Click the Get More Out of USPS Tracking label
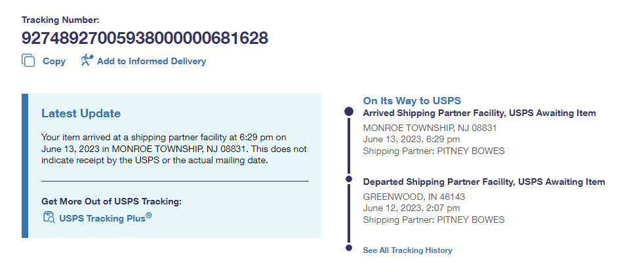 [x=111, y=201]
